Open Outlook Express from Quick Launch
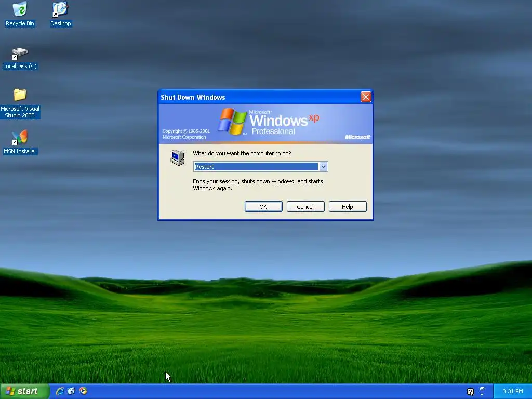 click(71, 391)
